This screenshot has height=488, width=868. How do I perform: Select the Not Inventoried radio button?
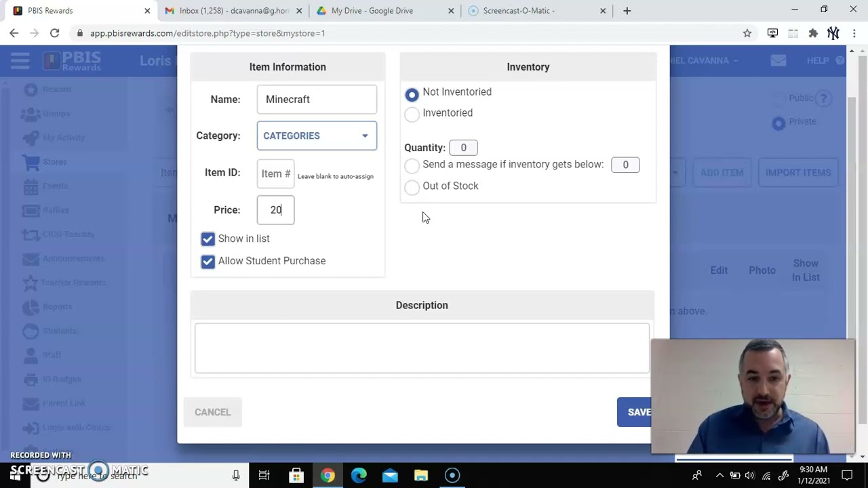click(412, 94)
